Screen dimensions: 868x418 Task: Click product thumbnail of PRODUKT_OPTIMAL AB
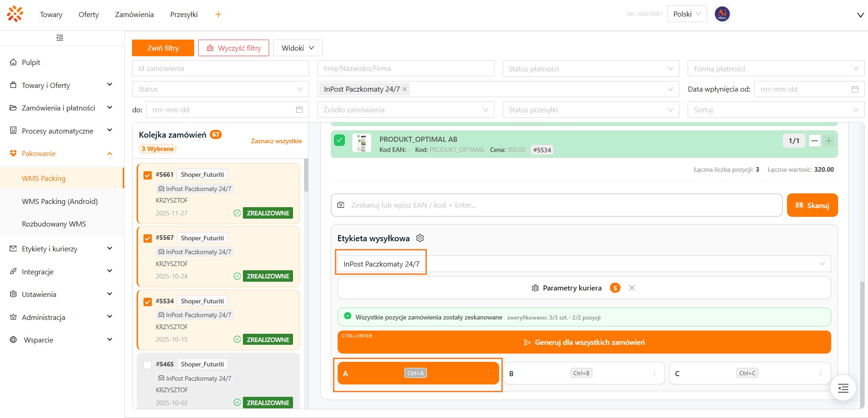click(362, 143)
